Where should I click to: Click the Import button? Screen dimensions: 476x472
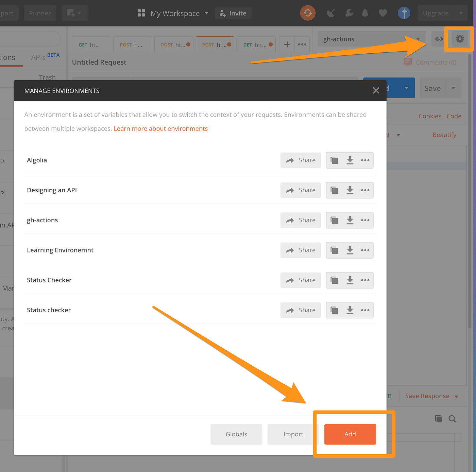click(293, 434)
